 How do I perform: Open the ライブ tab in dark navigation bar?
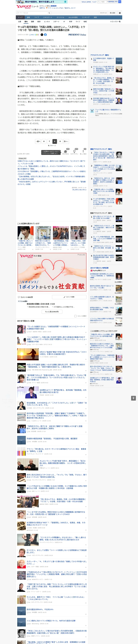click(x=37, y=17)
